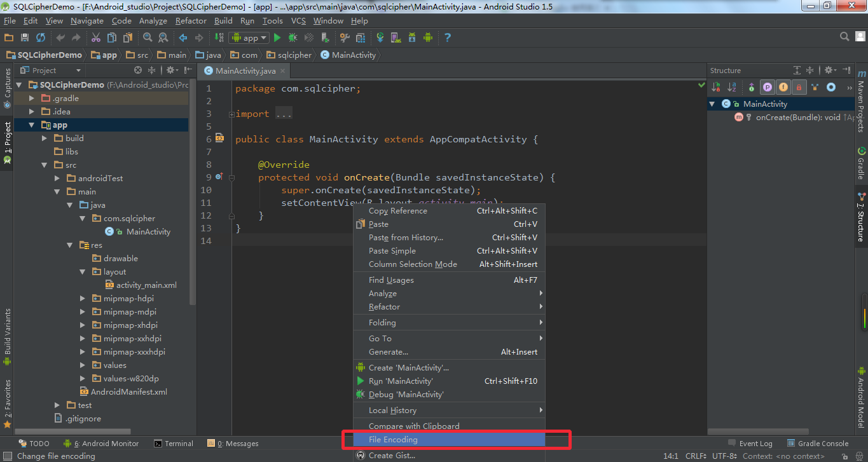Expand the mipmap-hdpi folder node
Viewport: 868px width, 462px height.
coord(83,299)
